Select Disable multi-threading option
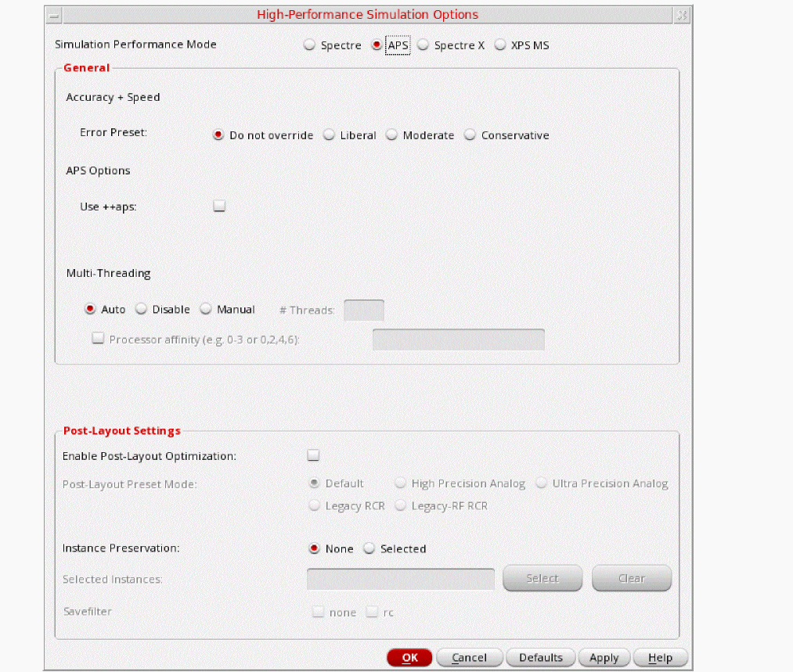This screenshot has width=793, height=672. tap(141, 309)
